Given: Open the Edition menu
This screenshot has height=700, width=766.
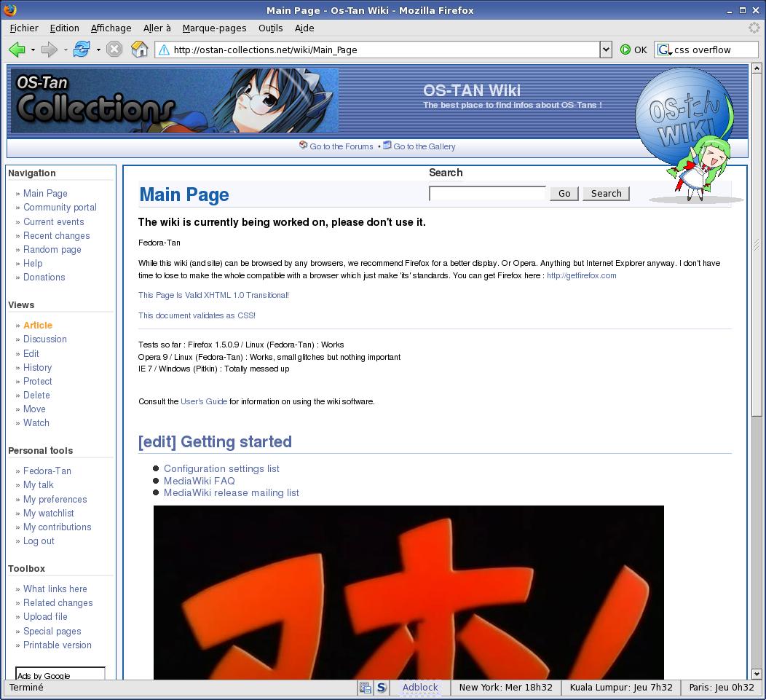Looking at the screenshot, I should tap(65, 28).
